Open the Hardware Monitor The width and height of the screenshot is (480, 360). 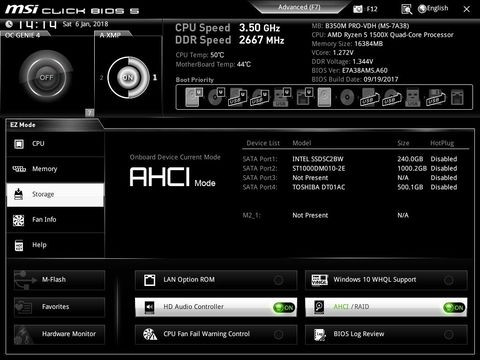click(x=59, y=334)
